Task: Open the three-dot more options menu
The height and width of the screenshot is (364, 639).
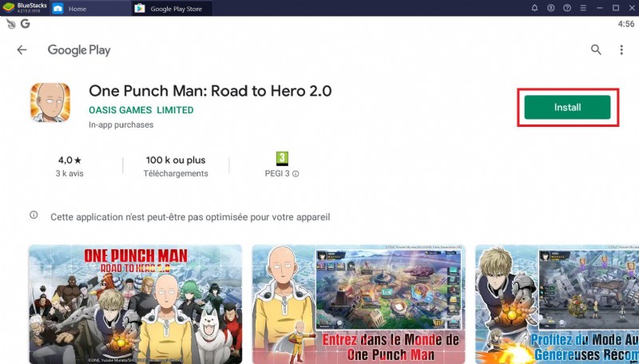Action: point(621,49)
